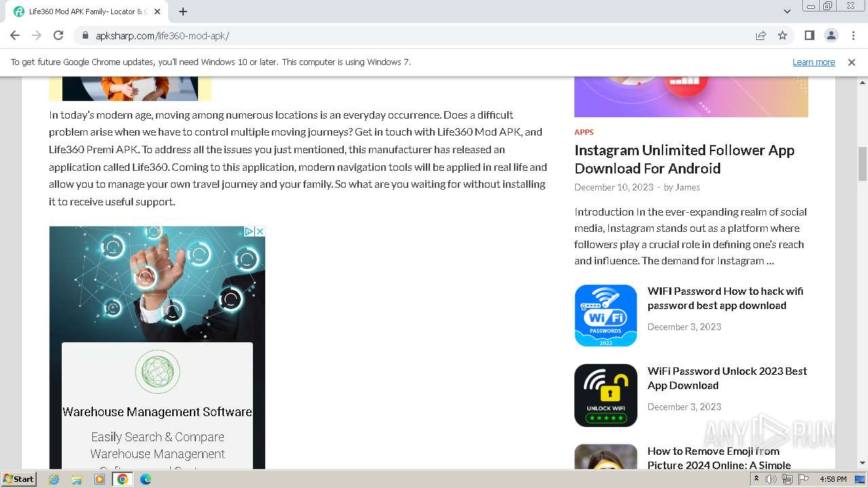Close the warehouse ad with X
This screenshot has height=488, width=868.
[259, 231]
